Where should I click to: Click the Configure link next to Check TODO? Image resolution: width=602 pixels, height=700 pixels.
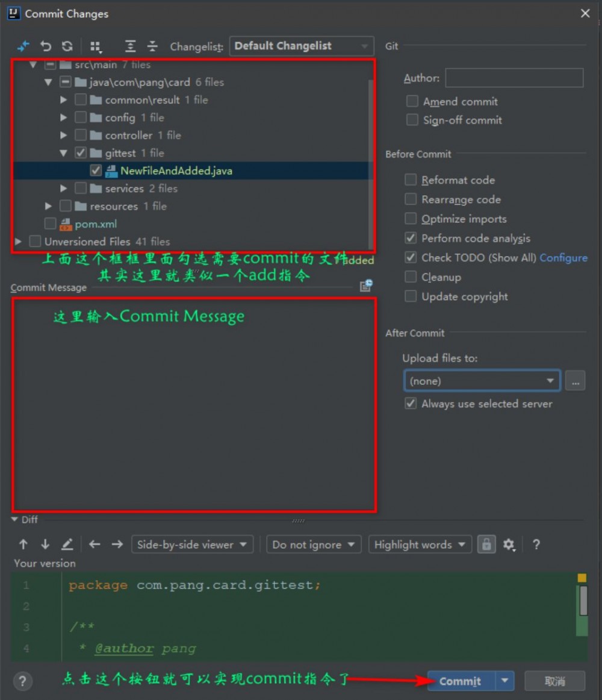point(563,257)
